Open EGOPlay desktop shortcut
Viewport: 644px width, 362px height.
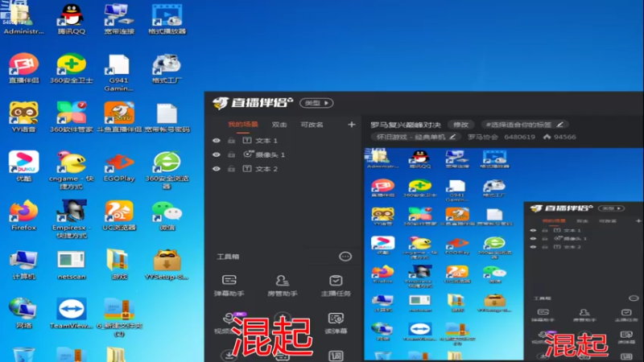pos(119,166)
